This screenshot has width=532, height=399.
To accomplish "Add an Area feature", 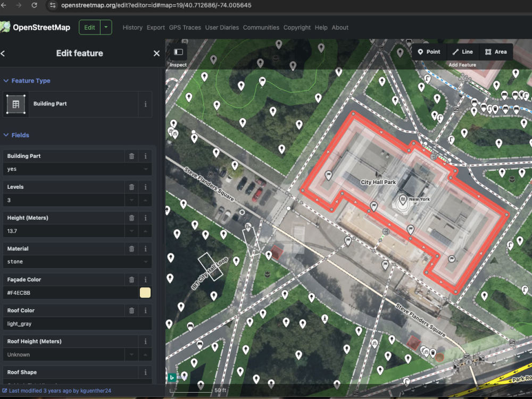I will (496, 52).
